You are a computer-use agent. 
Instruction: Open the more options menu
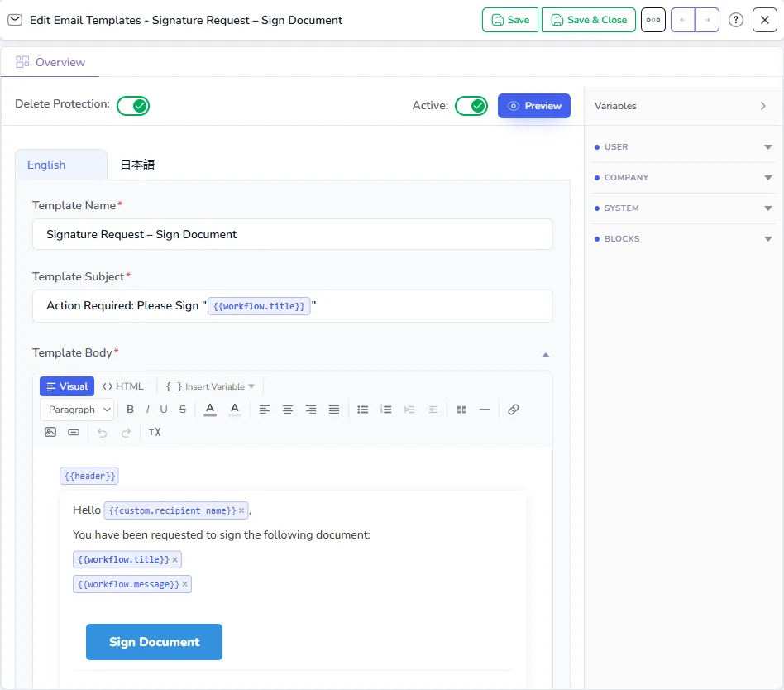pos(653,20)
